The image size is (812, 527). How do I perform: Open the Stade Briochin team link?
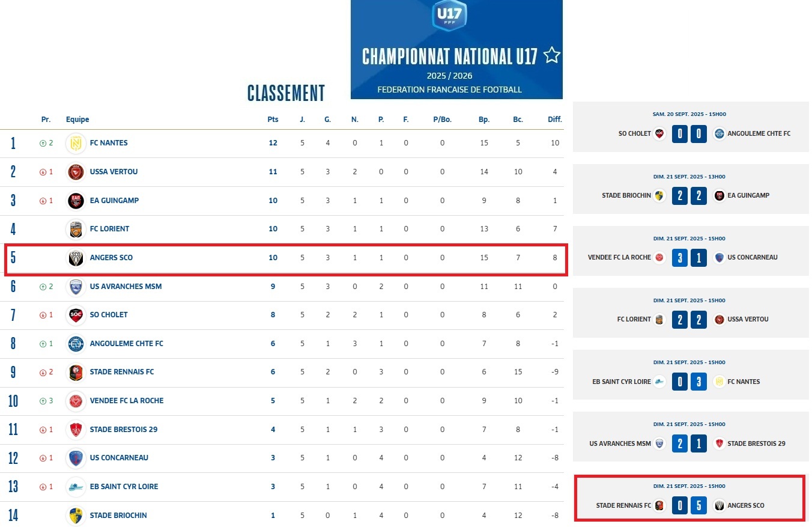pyautogui.click(x=118, y=516)
